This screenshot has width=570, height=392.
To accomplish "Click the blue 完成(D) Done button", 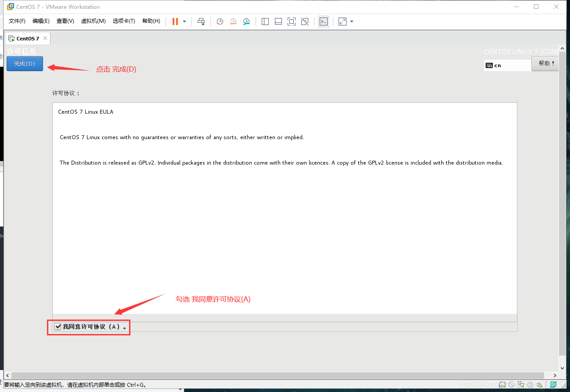I will coord(25,64).
